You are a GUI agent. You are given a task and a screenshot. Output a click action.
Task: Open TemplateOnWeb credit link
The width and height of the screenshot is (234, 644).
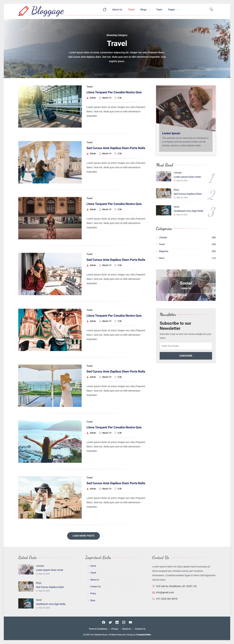coord(143,634)
